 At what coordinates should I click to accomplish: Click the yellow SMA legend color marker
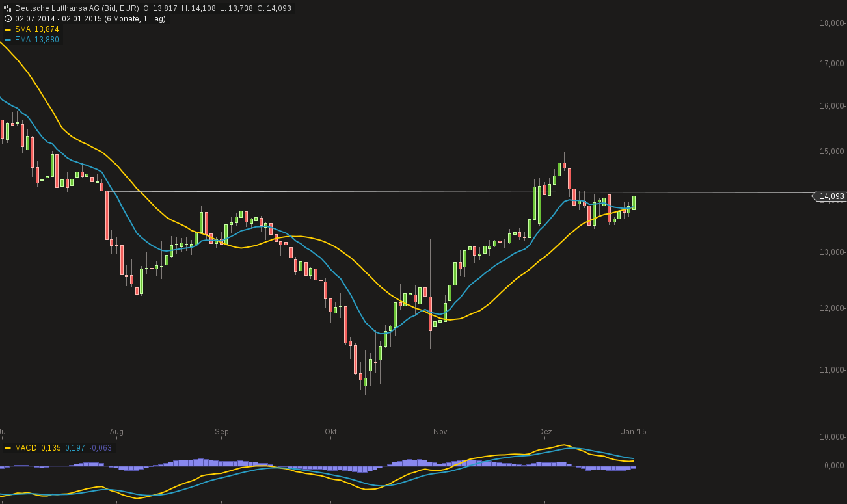click(x=8, y=29)
